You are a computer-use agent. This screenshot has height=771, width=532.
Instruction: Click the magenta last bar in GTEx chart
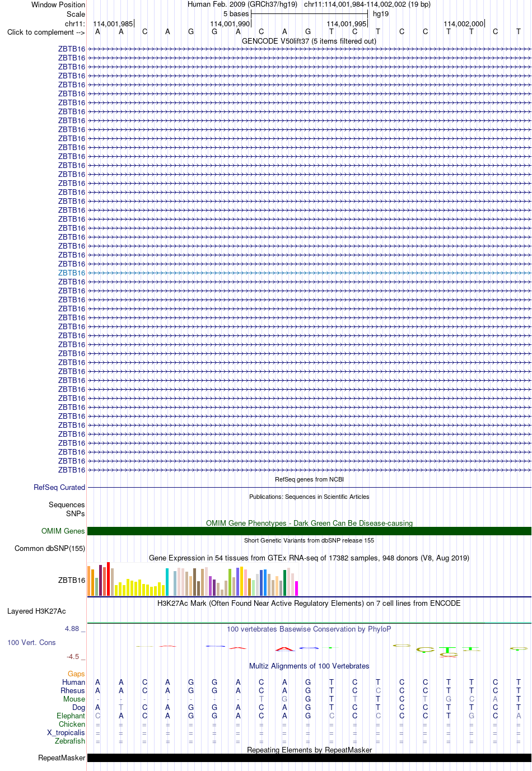[x=296, y=588]
